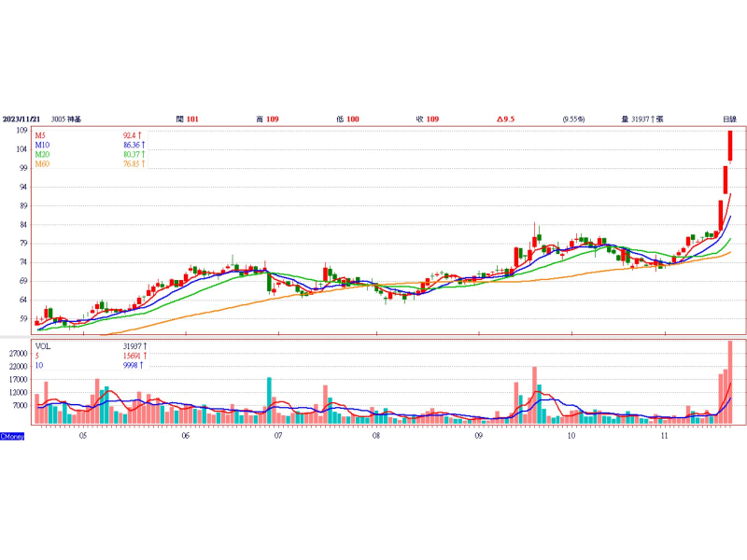Click the 07 month marker on time axis
Screen dimensions: 747x560
coord(278,436)
